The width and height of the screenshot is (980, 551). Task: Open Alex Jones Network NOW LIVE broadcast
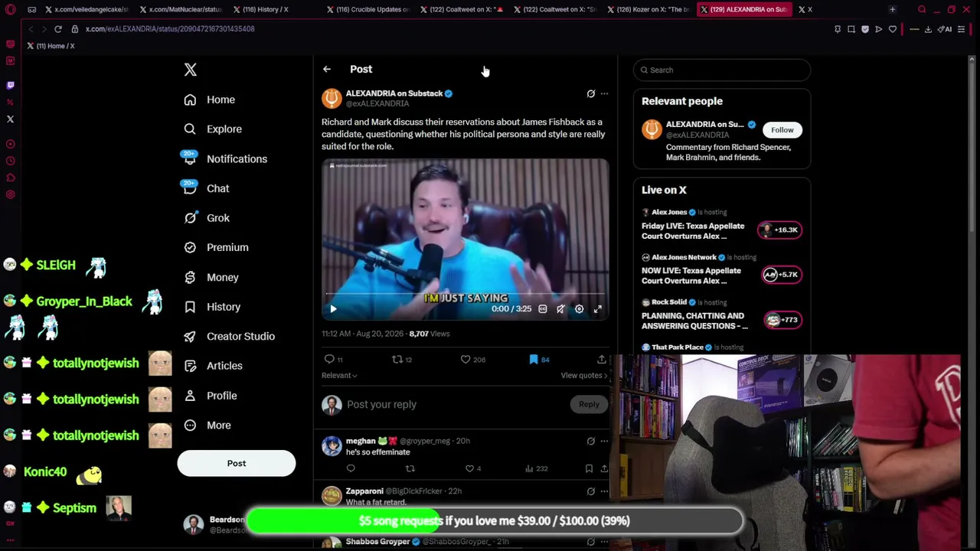[x=721, y=270]
